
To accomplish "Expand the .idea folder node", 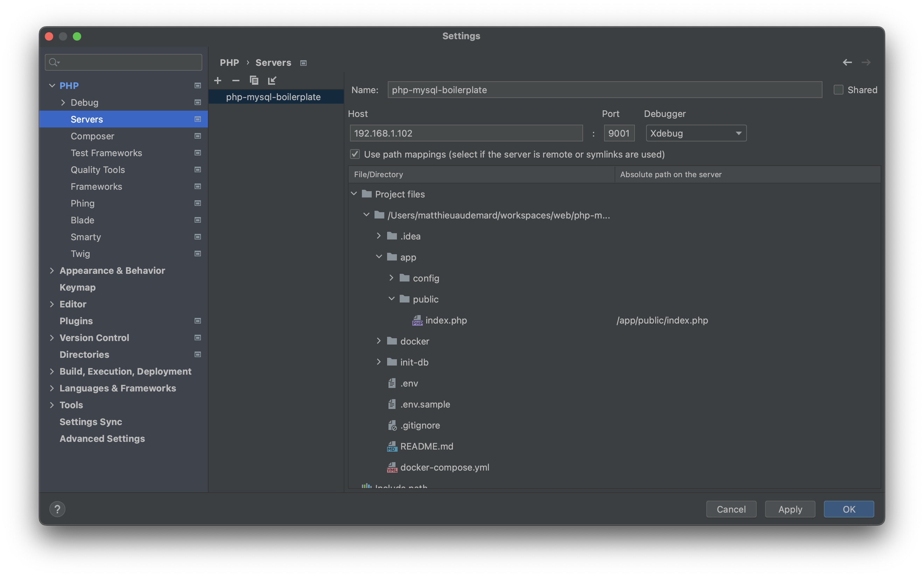I will (379, 236).
